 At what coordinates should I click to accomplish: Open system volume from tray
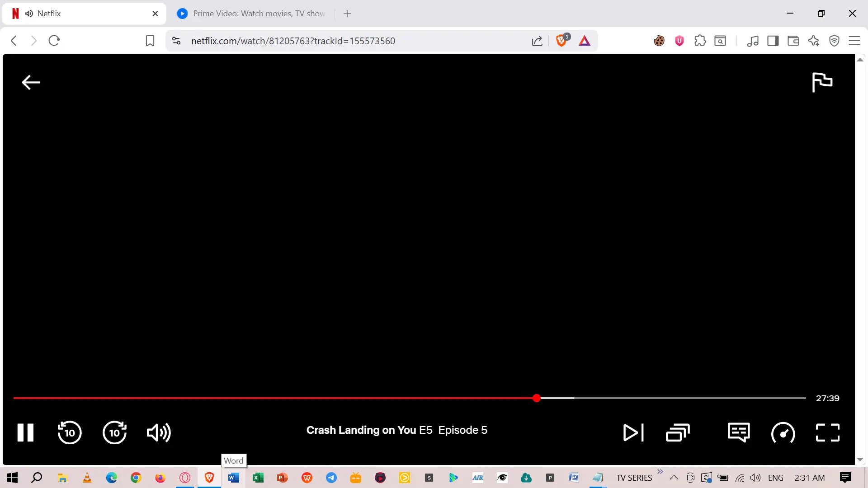755,478
